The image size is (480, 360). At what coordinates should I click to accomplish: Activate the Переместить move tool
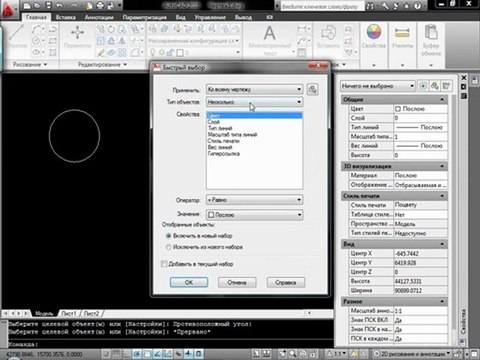(77, 37)
